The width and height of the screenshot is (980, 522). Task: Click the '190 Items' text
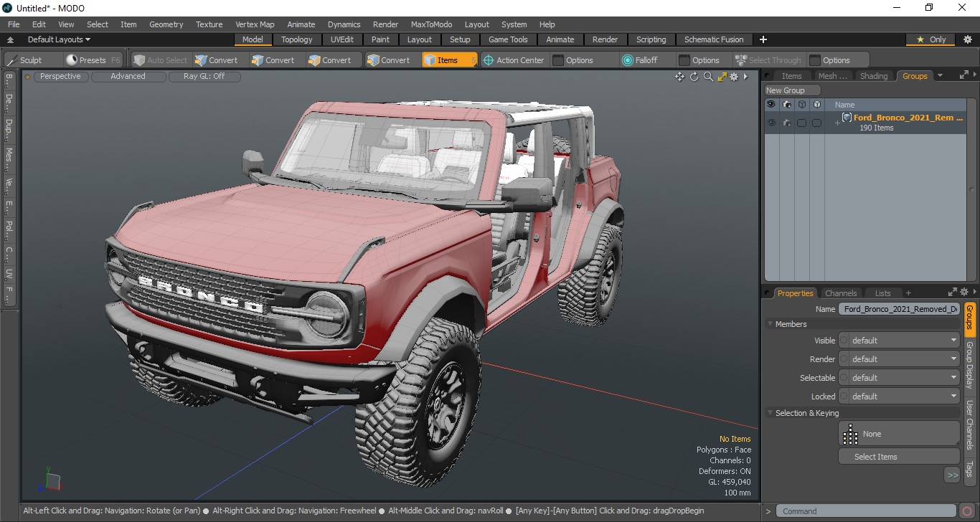[876, 128]
